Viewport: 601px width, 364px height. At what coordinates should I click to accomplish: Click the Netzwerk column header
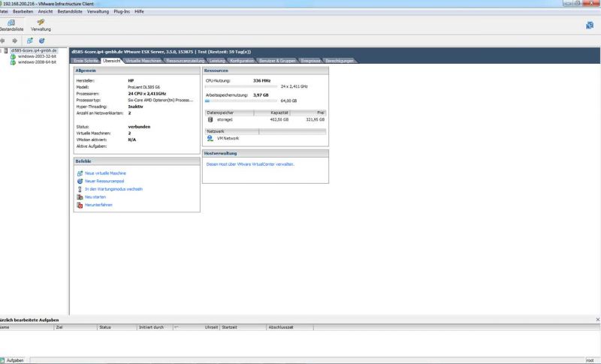[x=232, y=131]
